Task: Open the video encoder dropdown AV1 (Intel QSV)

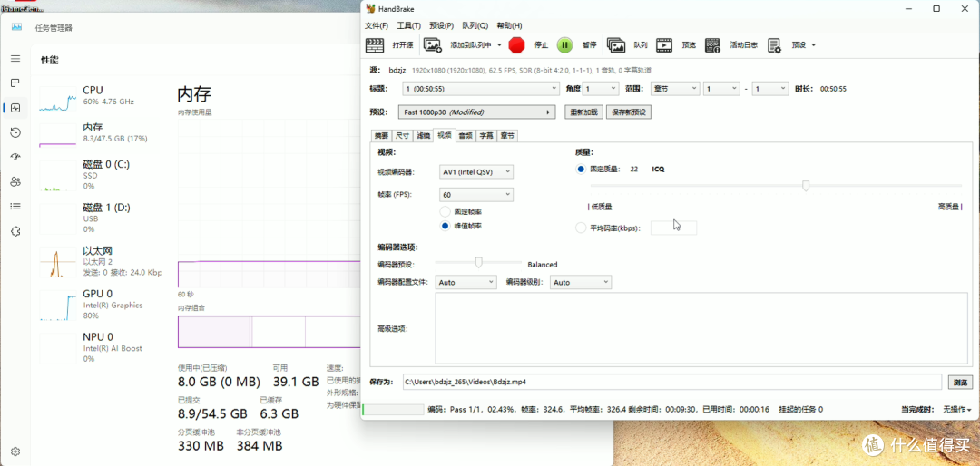Action: coord(475,171)
